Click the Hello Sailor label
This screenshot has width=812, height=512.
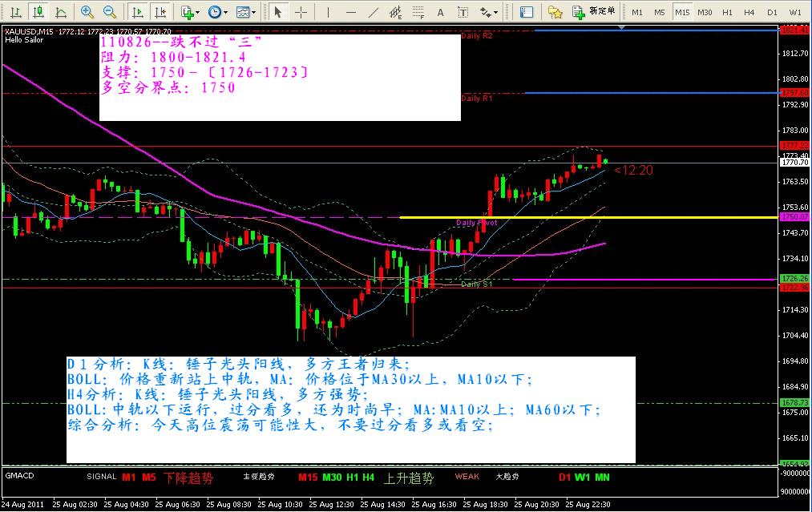(x=24, y=40)
